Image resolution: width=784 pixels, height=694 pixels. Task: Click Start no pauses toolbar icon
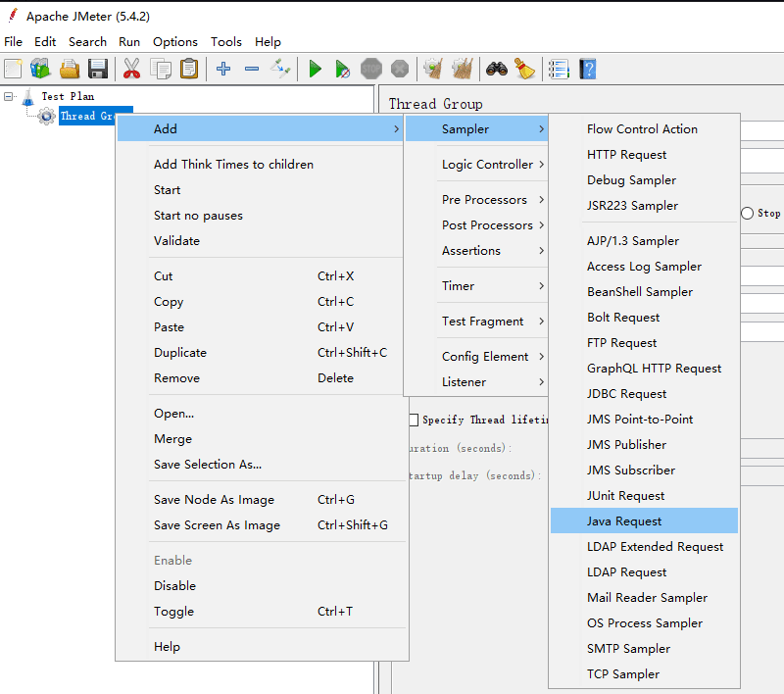[343, 69]
